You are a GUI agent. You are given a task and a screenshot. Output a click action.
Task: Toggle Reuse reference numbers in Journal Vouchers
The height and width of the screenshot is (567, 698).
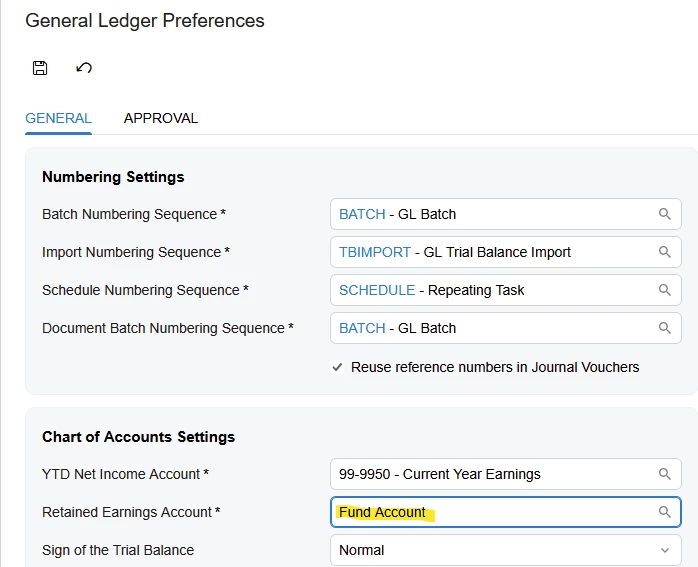(x=338, y=367)
